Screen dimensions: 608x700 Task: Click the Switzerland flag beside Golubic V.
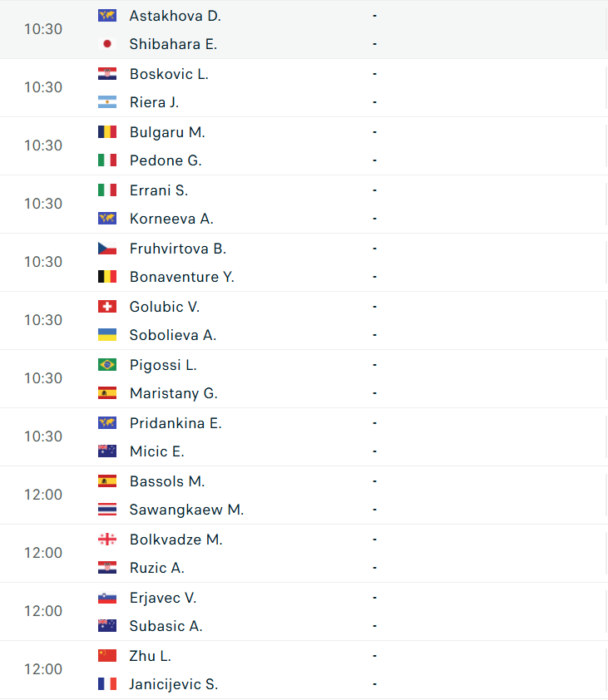pos(106,307)
